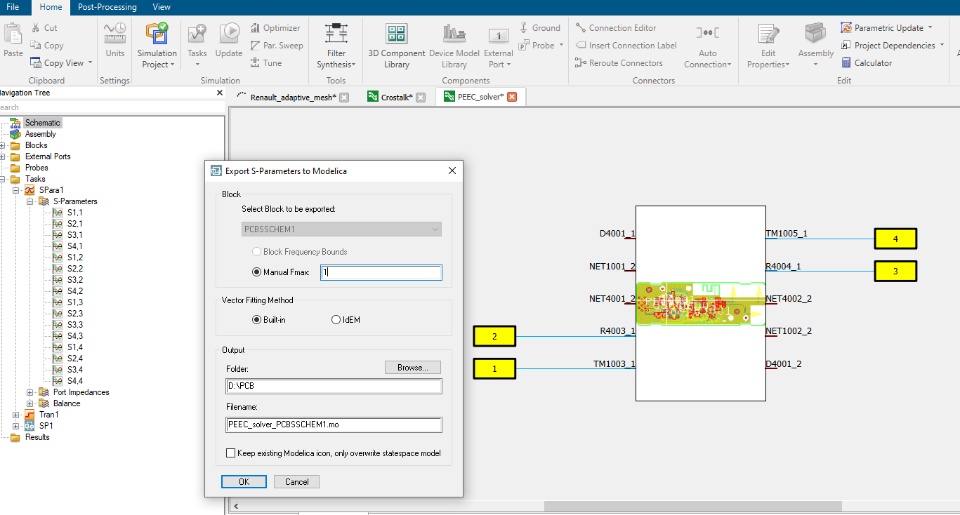
Task: Select Manual Fmax radio button
Action: tap(257, 272)
